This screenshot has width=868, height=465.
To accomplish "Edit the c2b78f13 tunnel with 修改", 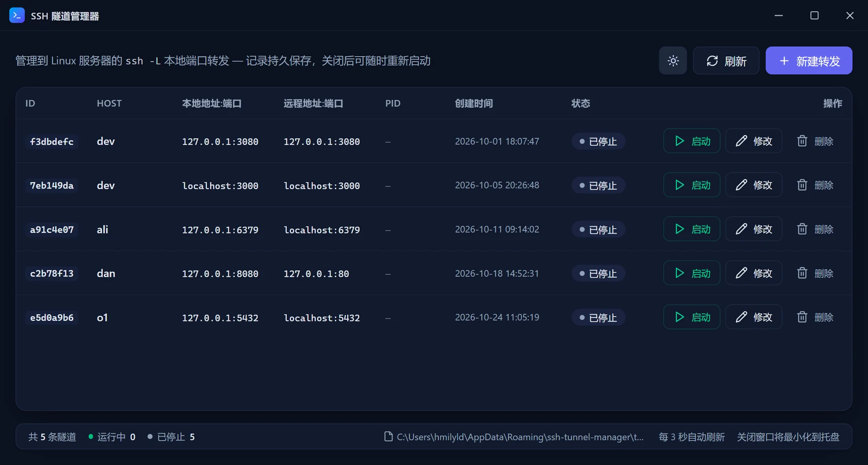I will [x=754, y=273].
